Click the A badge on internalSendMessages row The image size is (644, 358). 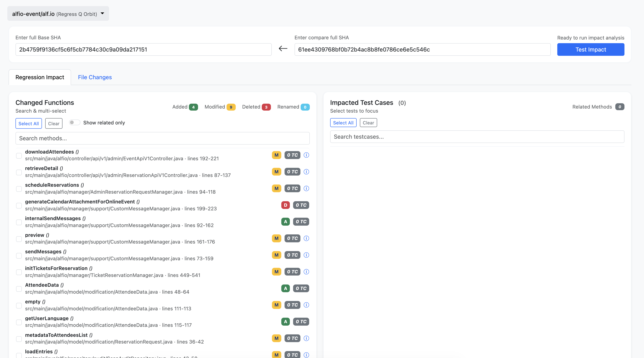(286, 222)
